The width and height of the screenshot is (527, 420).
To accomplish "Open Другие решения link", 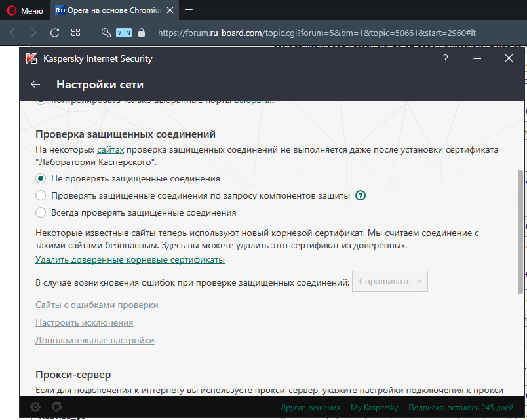I will coord(310,408).
